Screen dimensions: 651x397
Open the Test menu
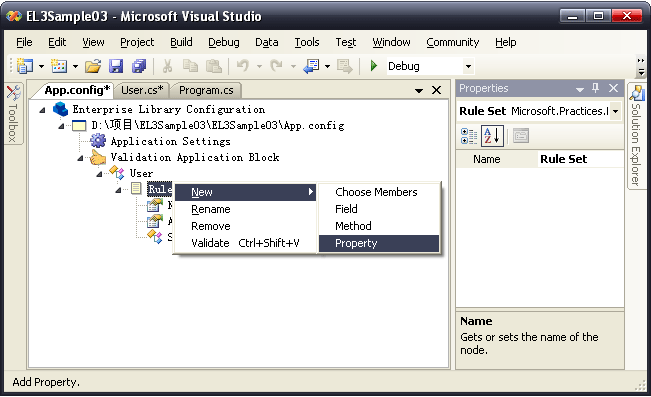[x=346, y=42]
